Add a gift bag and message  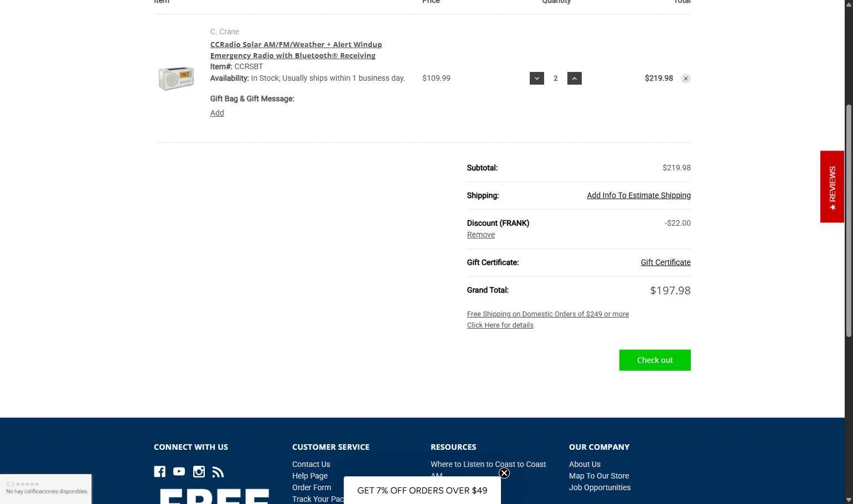217,113
